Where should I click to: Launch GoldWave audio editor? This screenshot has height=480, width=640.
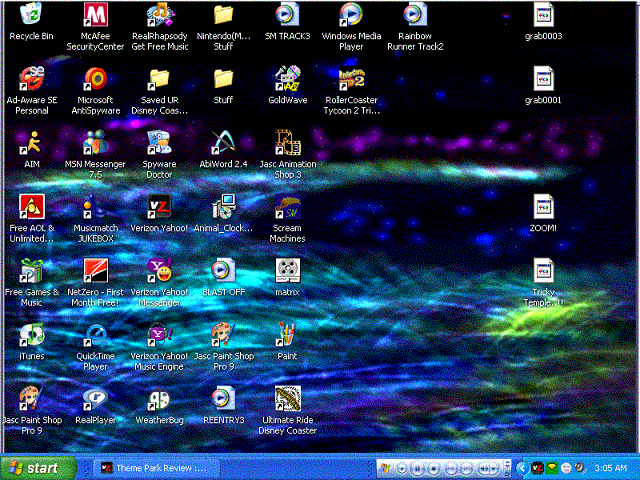coord(287,86)
